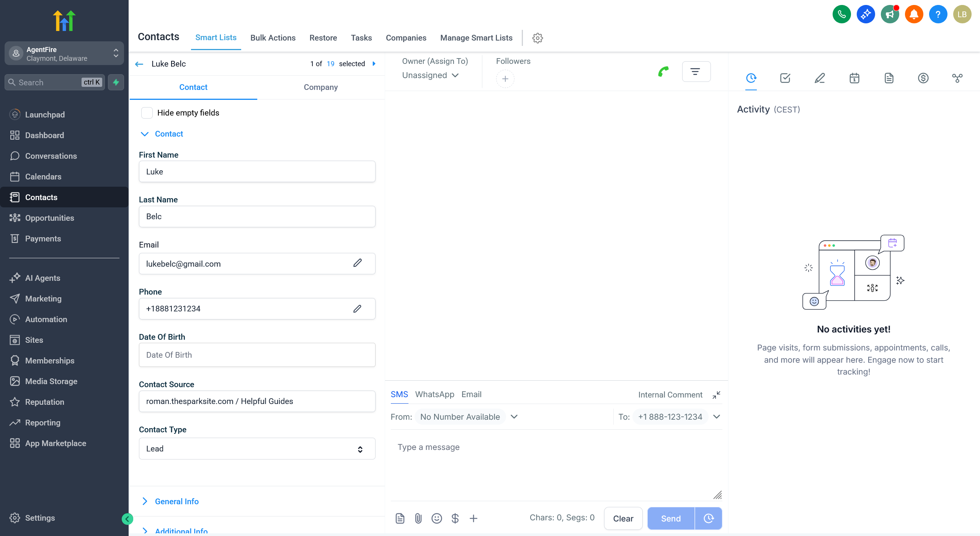Collapse the Contact section chevron
980x536 pixels.
point(145,134)
